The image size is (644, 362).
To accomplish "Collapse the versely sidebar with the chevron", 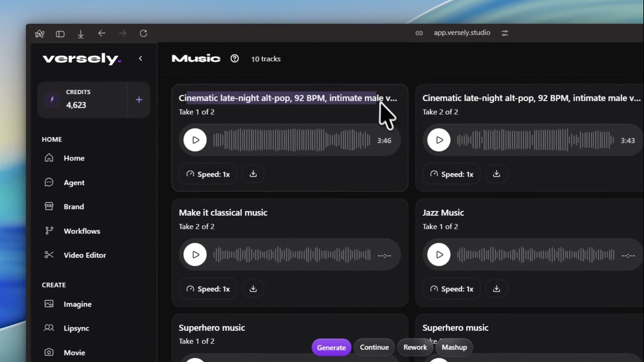I will [140, 58].
